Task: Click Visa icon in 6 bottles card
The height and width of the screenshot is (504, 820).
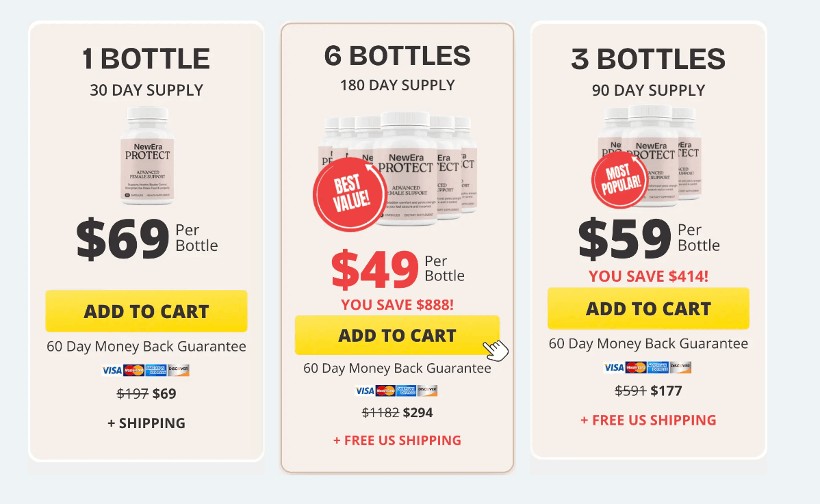Action: coord(365,390)
